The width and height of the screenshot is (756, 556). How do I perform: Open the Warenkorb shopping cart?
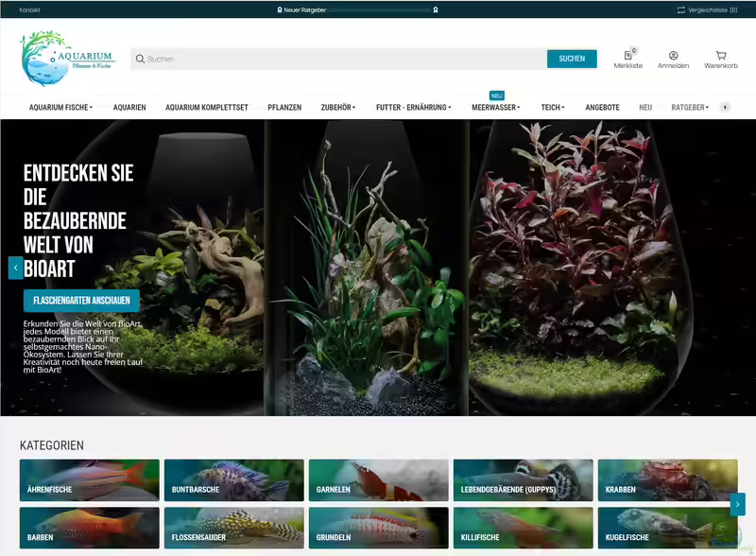click(720, 60)
